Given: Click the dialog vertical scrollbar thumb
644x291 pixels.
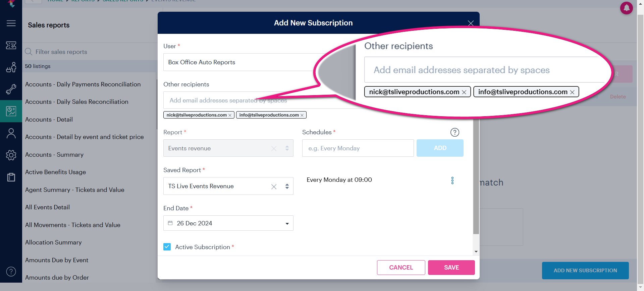Looking at the screenshot, I should click(476, 176).
